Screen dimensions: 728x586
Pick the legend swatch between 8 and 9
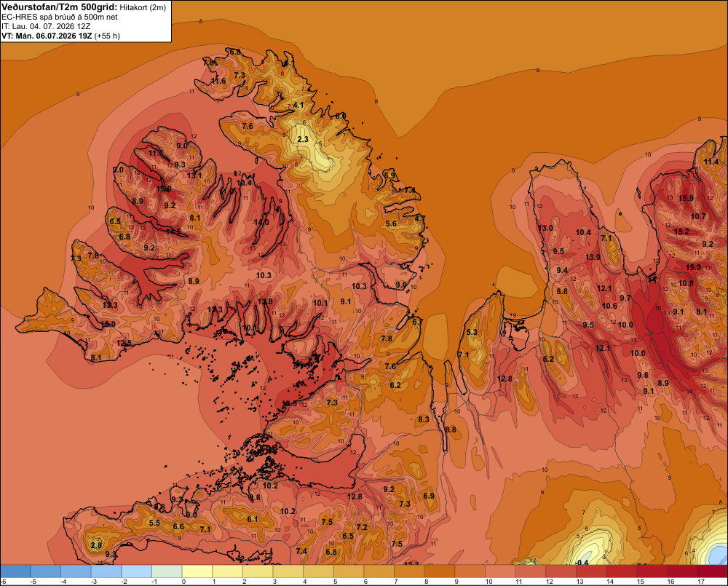pos(440,571)
